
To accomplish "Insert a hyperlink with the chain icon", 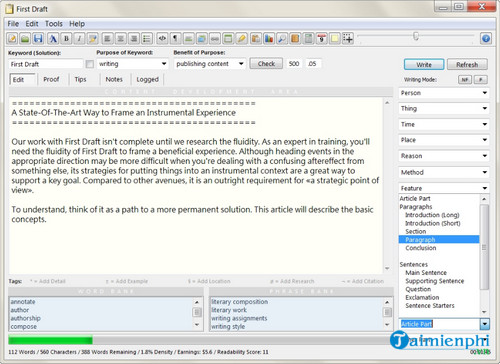I will pyautogui.click(x=215, y=39).
